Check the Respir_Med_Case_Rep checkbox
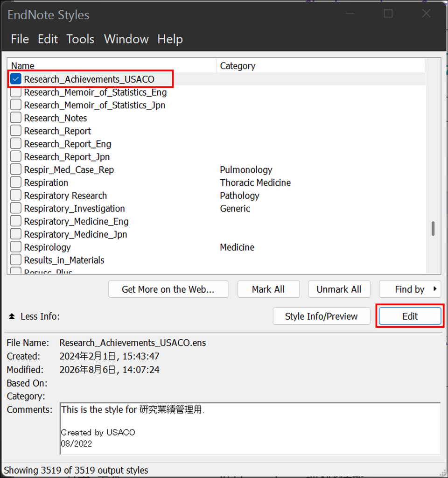The image size is (448, 478). [15, 169]
